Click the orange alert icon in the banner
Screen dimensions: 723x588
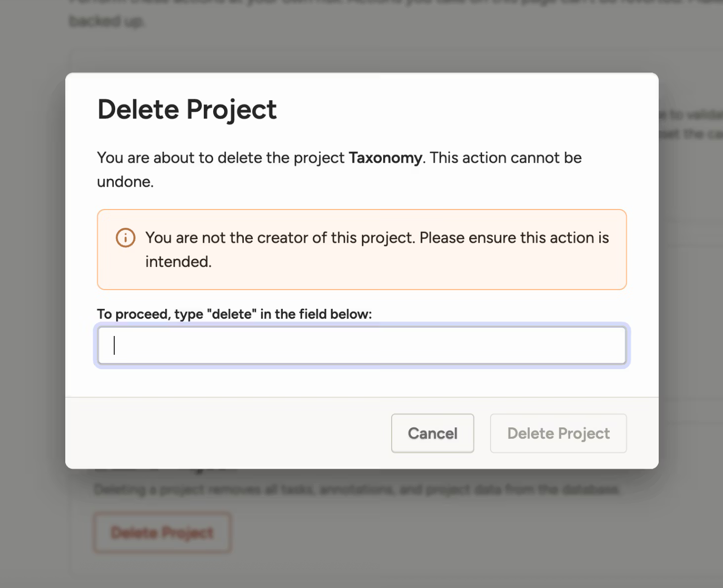(x=125, y=238)
